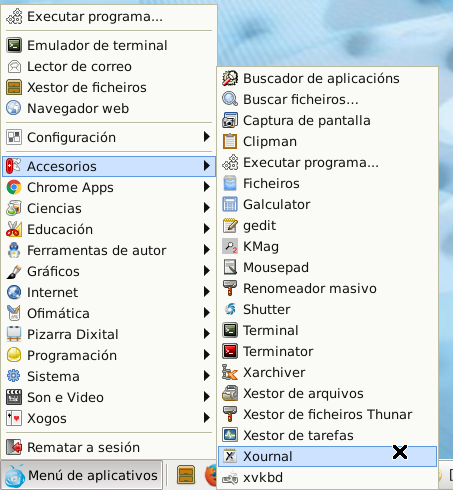Click the Ficheiros icon in Accesorios submenu
The width and height of the screenshot is (453, 490).
[230, 183]
